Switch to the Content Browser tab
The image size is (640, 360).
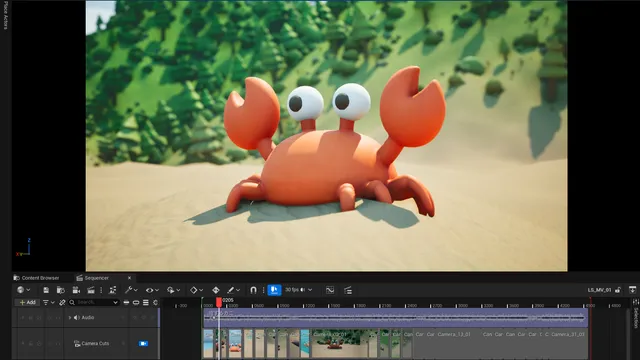(37, 278)
